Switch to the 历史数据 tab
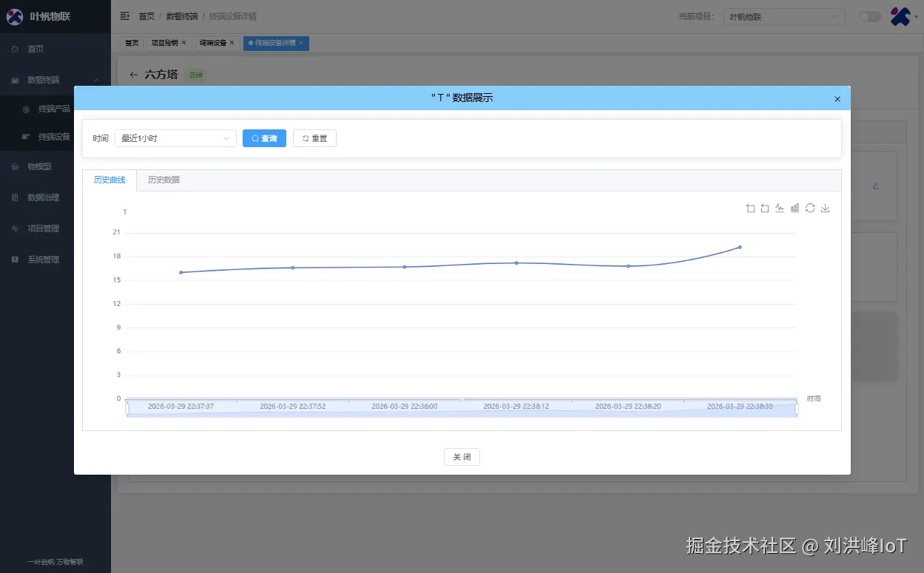Screen dimensions: 924x573 [x=163, y=179]
